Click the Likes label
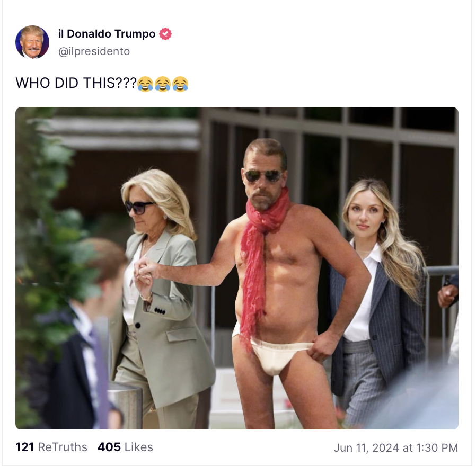Screen dimensions: 476x466 pos(139,447)
